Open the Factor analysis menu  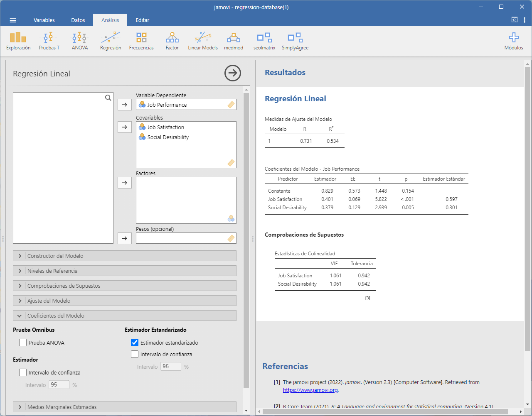[172, 41]
